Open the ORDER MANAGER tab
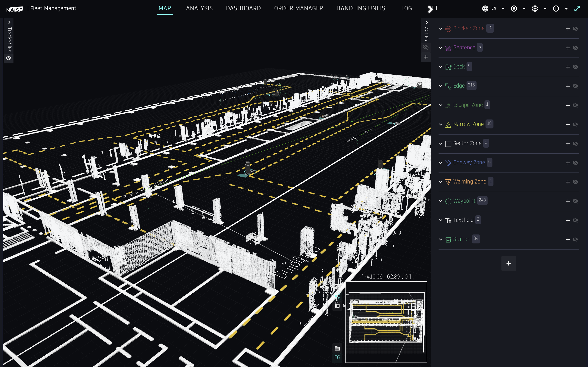This screenshot has height=367, width=588. pos(298,9)
